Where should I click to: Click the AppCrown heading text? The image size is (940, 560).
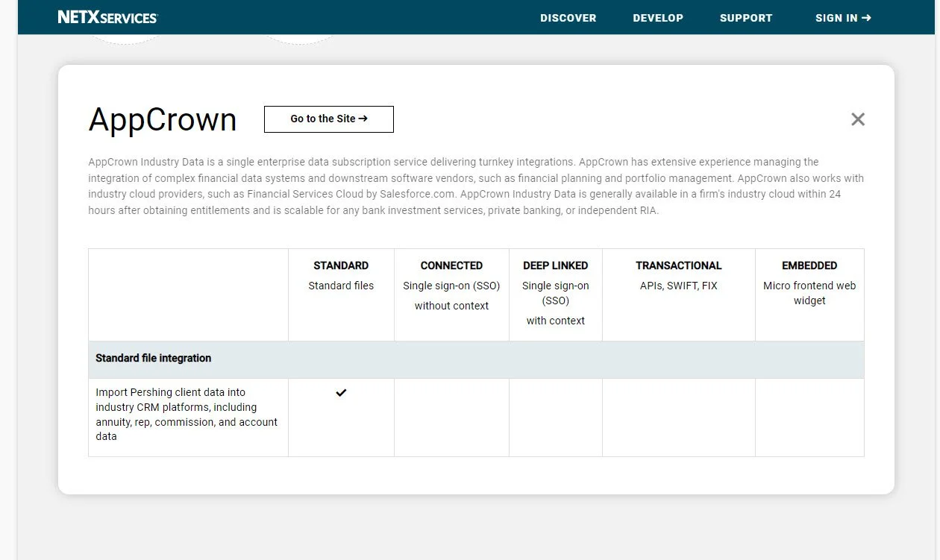coord(162,119)
